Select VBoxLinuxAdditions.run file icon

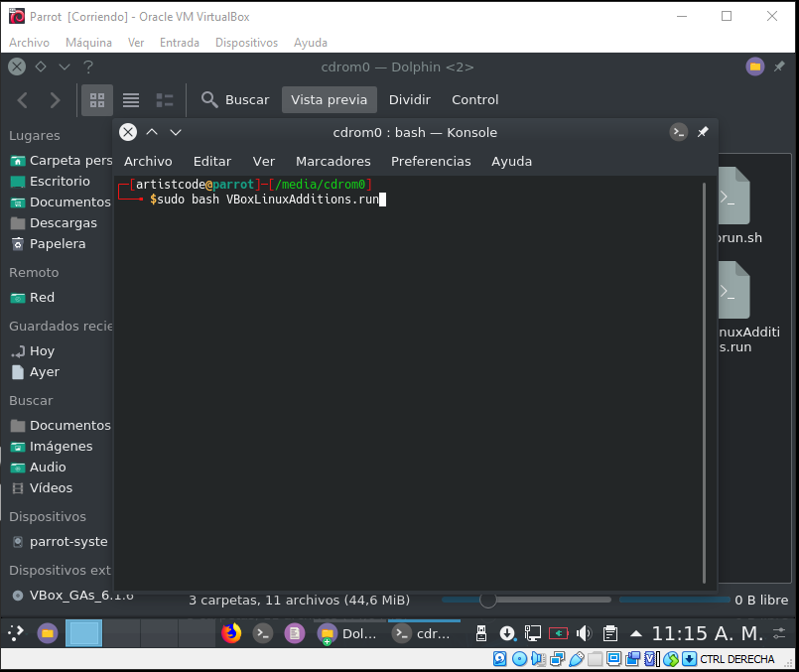pos(735,290)
